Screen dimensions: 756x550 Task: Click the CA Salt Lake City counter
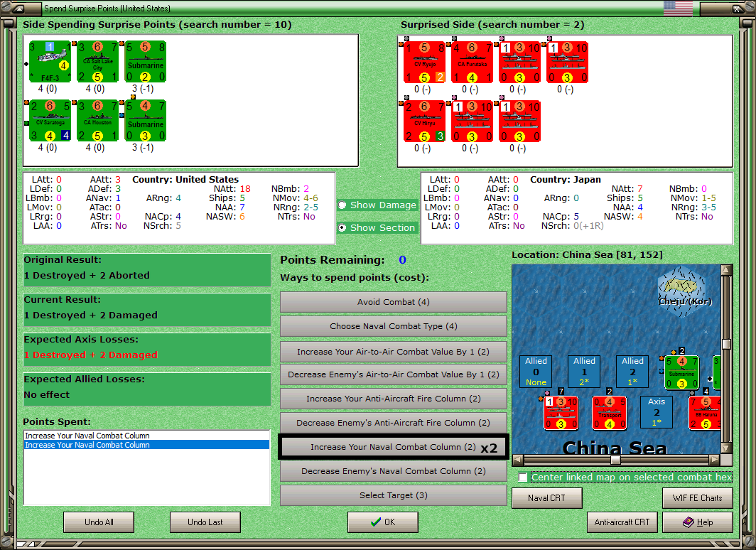[98, 62]
